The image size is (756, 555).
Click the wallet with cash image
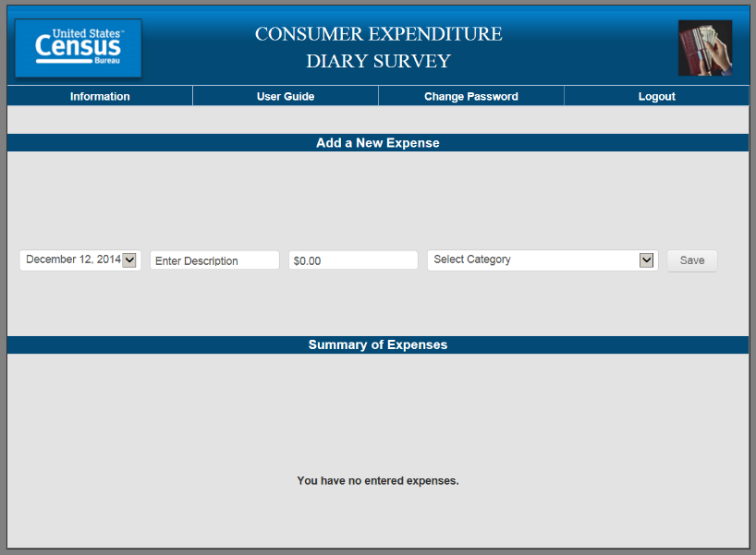coord(705,48)
